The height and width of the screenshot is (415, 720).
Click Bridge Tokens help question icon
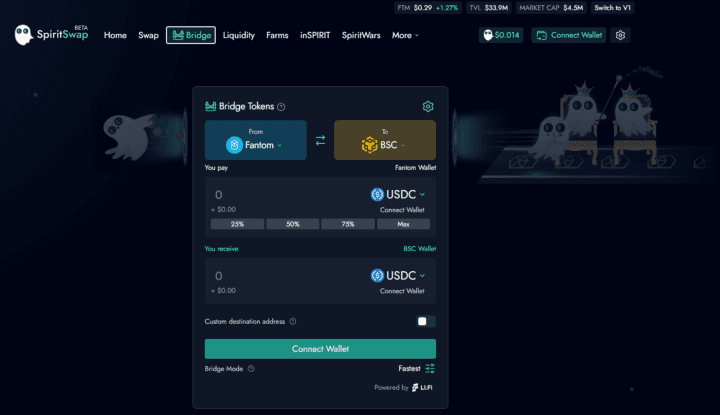tap(281, 107)
